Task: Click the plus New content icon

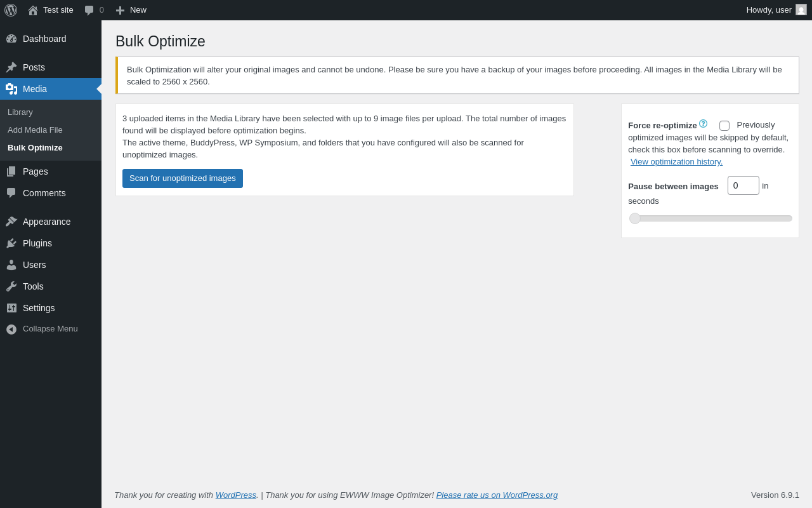Action: (120, 10)
